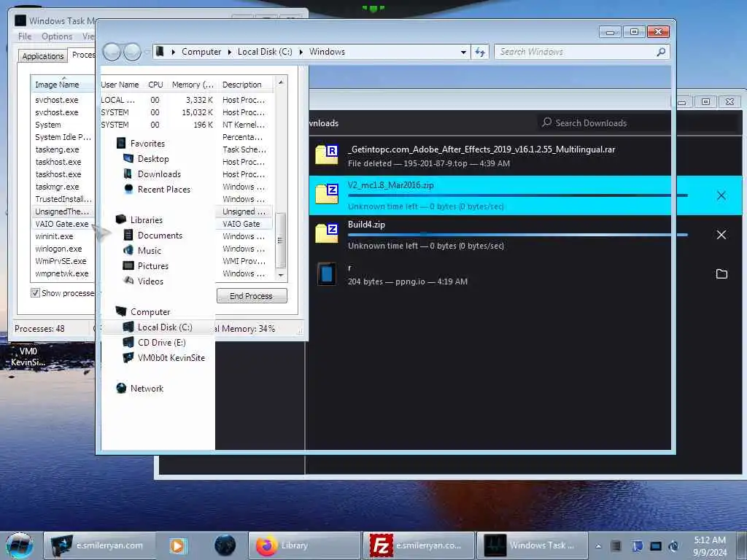Select Network in the navigation pane
This screenshot has width=747, height=560.
147,389
